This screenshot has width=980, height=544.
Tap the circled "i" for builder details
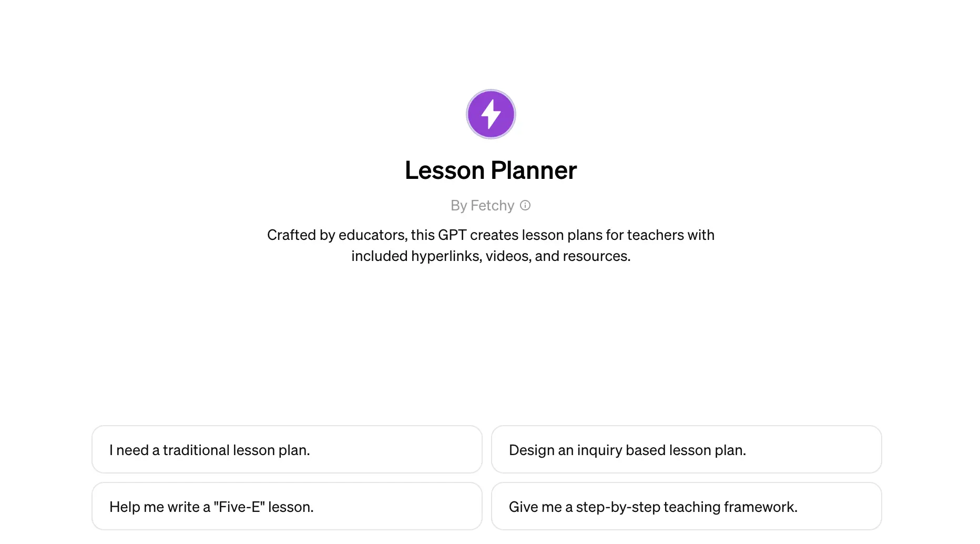[x=525, y=205]
